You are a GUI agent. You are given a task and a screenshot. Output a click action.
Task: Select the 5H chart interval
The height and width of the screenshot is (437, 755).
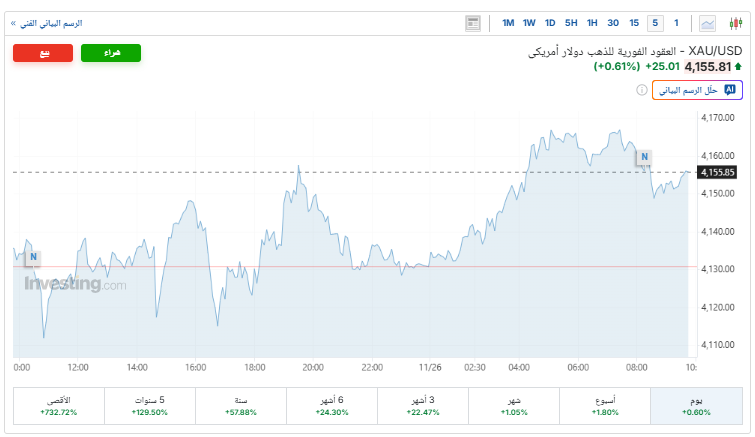point(571,23)
